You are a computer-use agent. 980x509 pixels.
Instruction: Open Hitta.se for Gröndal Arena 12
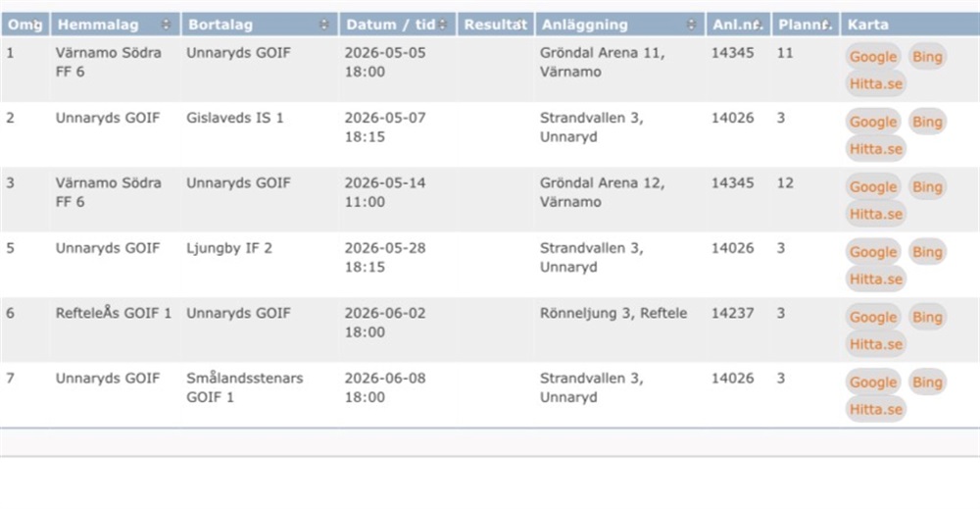(x=876, y=214)
